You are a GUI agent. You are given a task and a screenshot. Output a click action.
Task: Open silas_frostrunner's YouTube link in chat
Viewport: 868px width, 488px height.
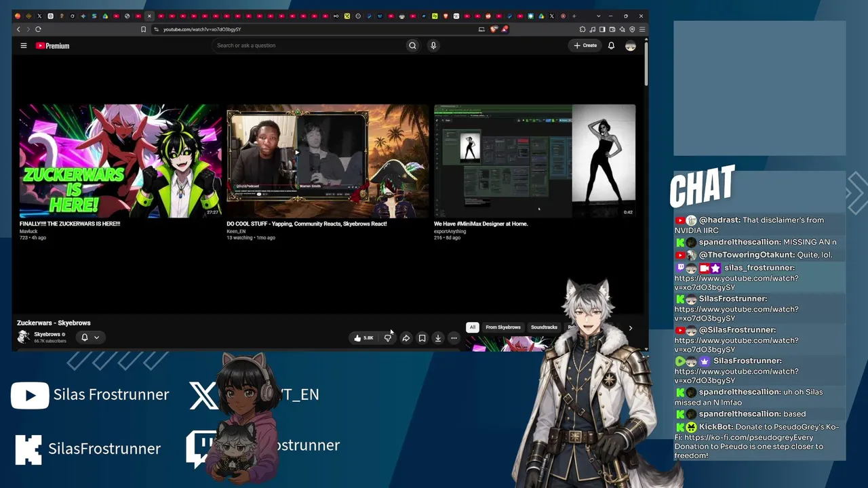click(736, 283)
